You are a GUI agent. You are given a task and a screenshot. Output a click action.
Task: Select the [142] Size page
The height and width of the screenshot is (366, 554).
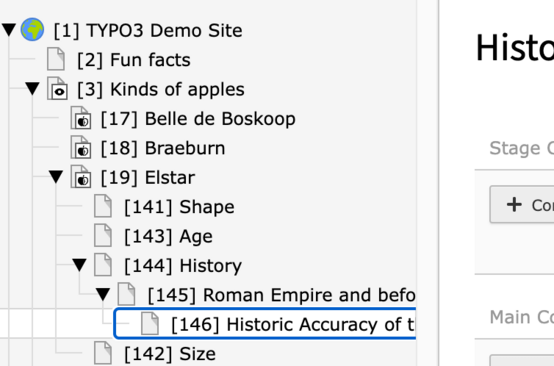pos(170,354)
